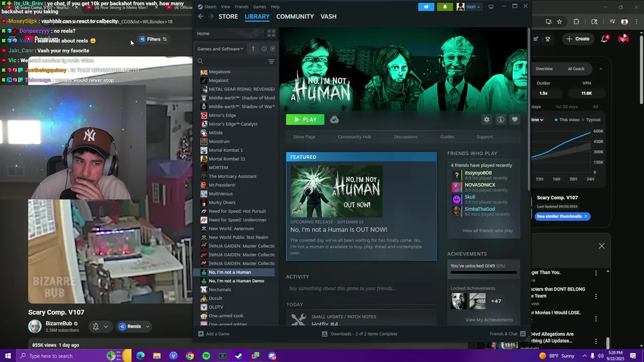Switch to AI Coach tab in browser panel
Viewport: 644px width, 362px height.
576,69
